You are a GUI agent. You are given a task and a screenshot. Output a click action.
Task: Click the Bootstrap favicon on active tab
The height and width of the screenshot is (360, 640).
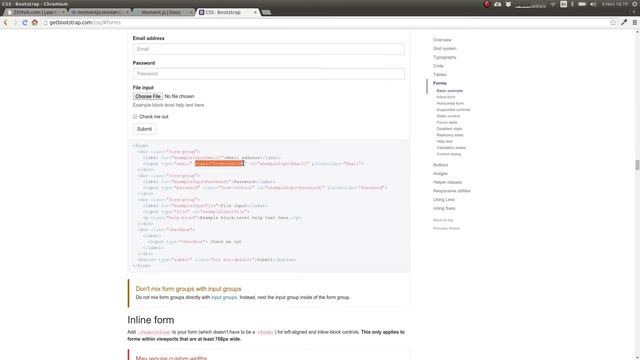coord(202,12)
